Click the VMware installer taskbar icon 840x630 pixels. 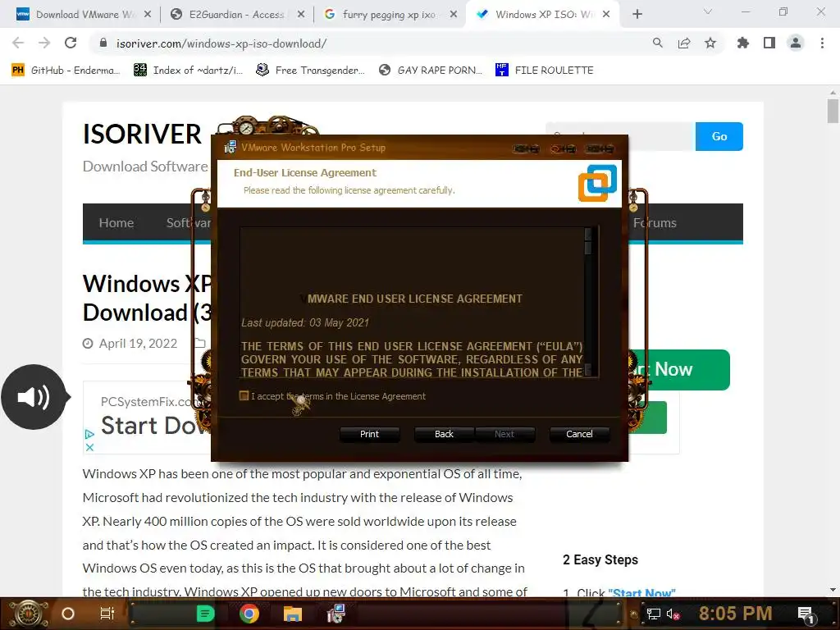pos(336,614)
